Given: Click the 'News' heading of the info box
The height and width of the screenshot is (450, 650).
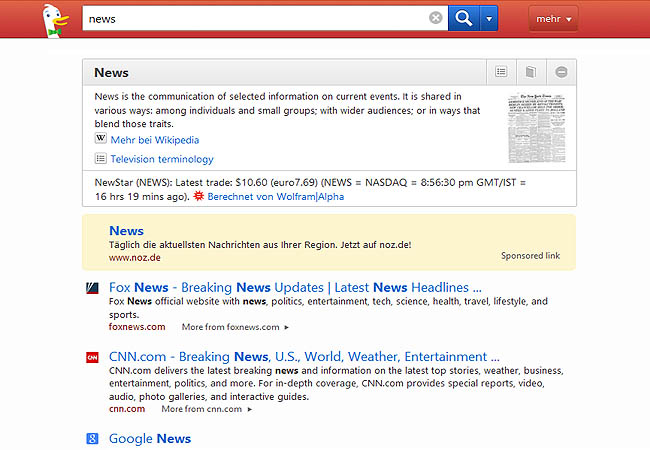Looking at the screenshot, I should coord(111,73).
